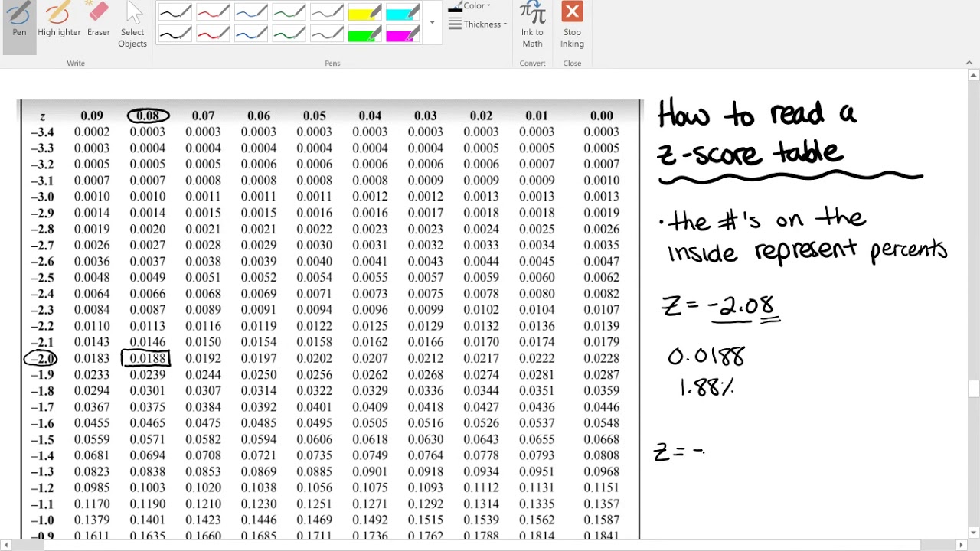
Task: Click the boxed 0.0188 table value
Action: (x=145, y=358)
